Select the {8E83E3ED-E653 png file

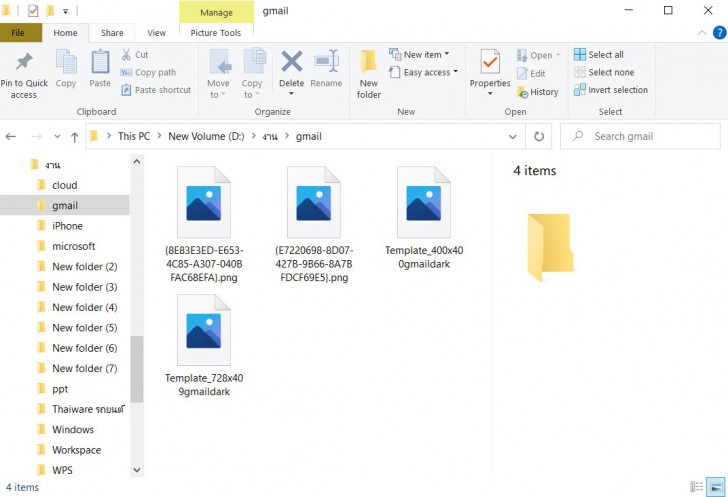click(204, 225)
